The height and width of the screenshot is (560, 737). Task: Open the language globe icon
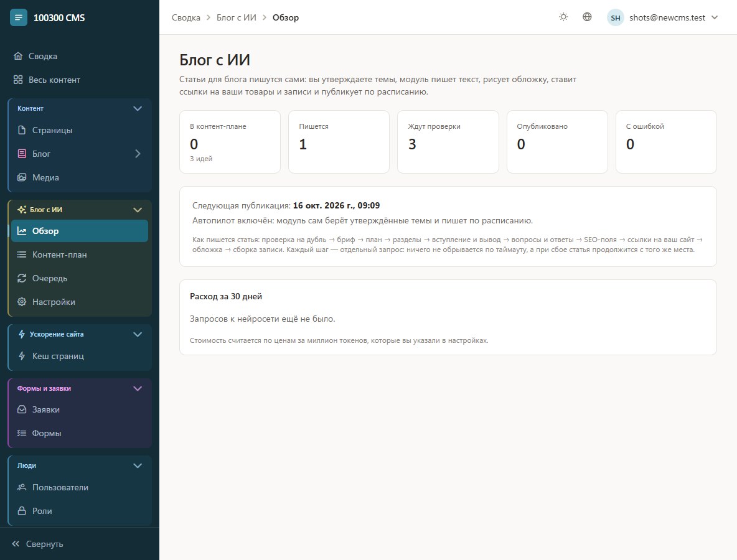coord(587,17)
